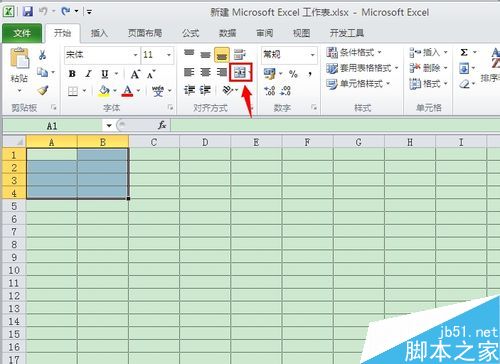Image resolution: width=500 pixels, height=364 pixels.
Task: Switch to the 数据 (Data) tab
Action: 228,33
